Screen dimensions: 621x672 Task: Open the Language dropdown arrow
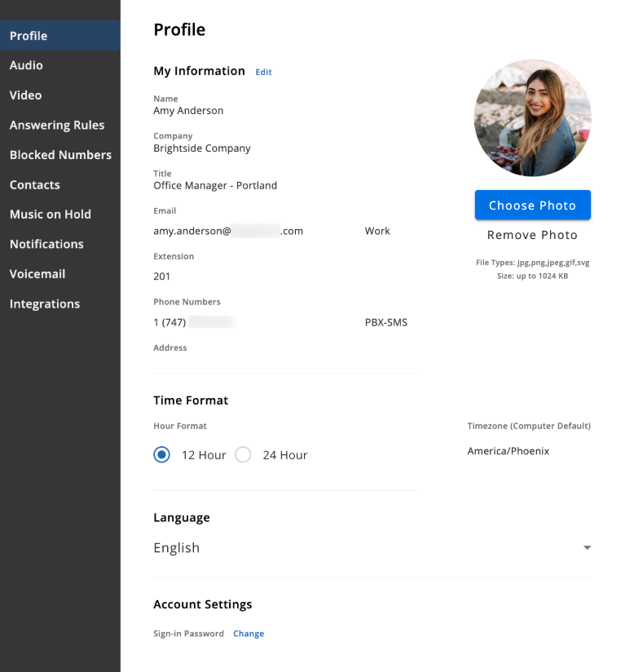point(587,548)
